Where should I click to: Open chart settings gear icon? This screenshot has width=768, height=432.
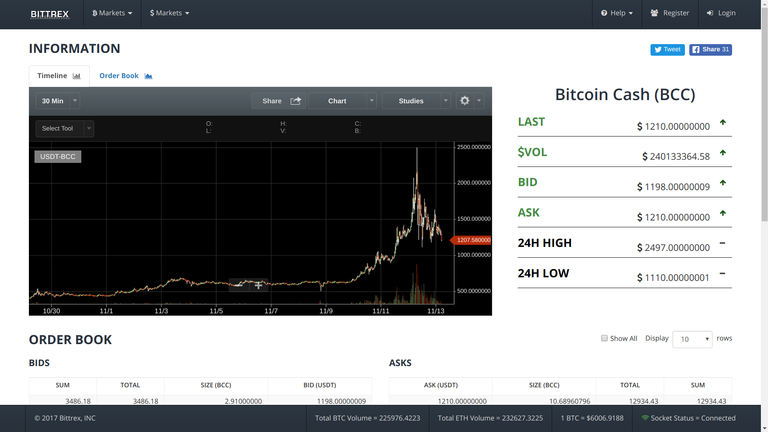(464, 101)
